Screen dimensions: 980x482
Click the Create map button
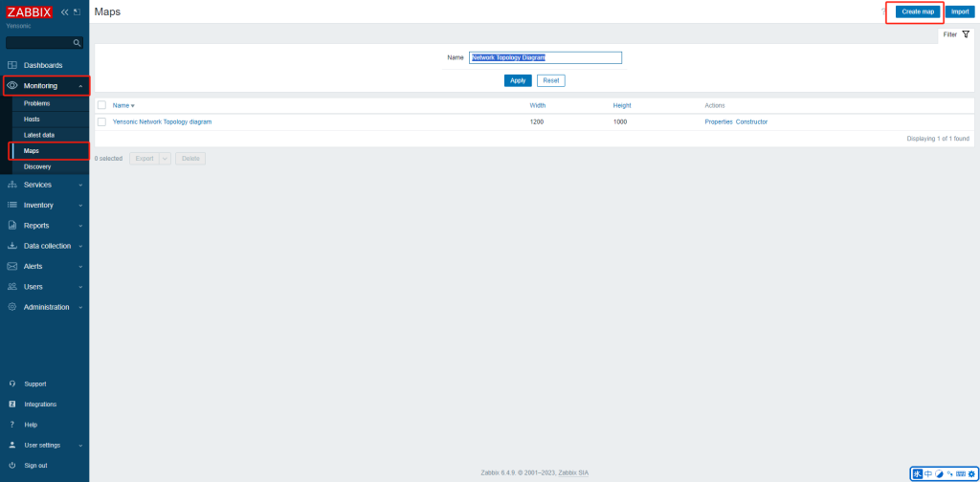click(x=918, y=11)
